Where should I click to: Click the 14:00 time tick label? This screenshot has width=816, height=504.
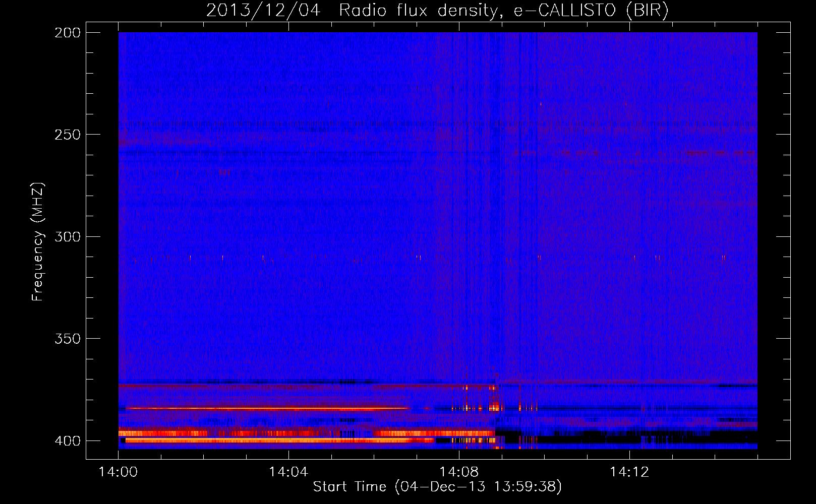click(118, 472)
